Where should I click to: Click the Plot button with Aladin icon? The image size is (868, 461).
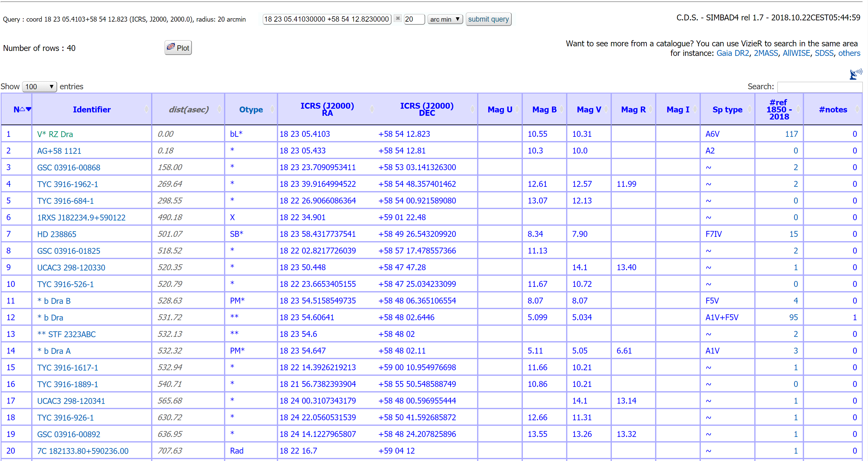tap(178, 48)
